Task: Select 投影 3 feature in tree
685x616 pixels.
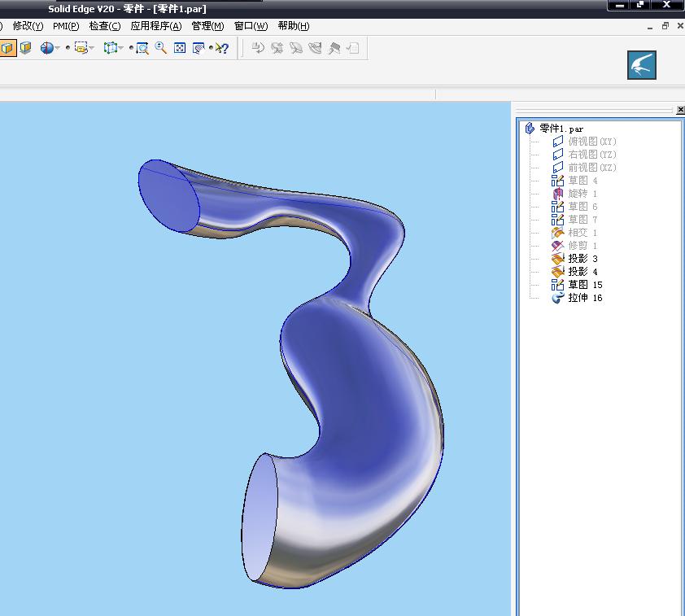Action: click(x=582, y=259)
